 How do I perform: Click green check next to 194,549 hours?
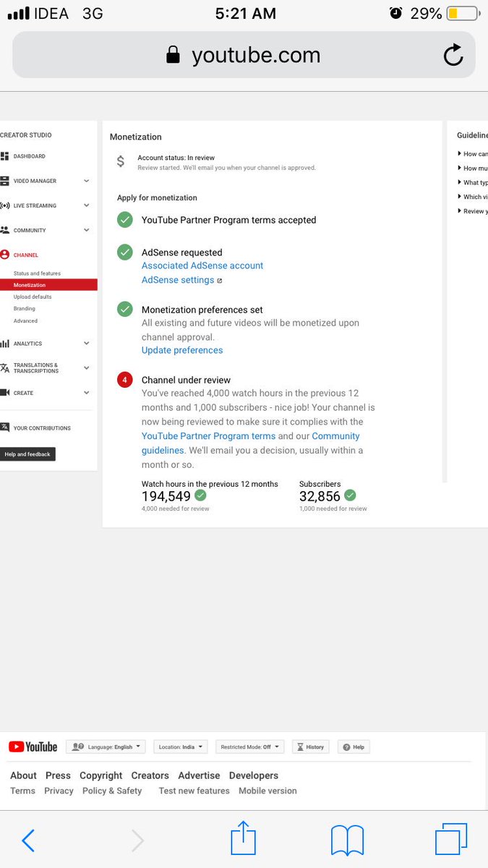[x=201, y=495]
